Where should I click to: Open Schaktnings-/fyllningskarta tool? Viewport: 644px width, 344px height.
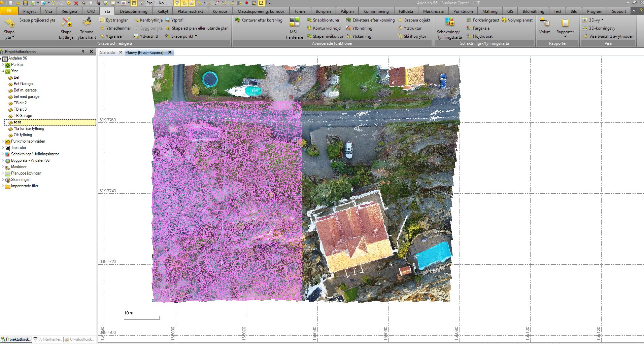449,23
